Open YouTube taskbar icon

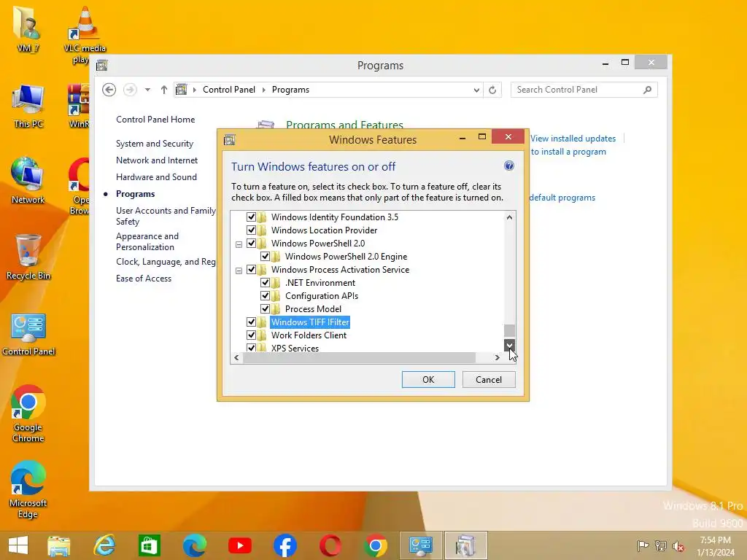[x=239, y=545]
